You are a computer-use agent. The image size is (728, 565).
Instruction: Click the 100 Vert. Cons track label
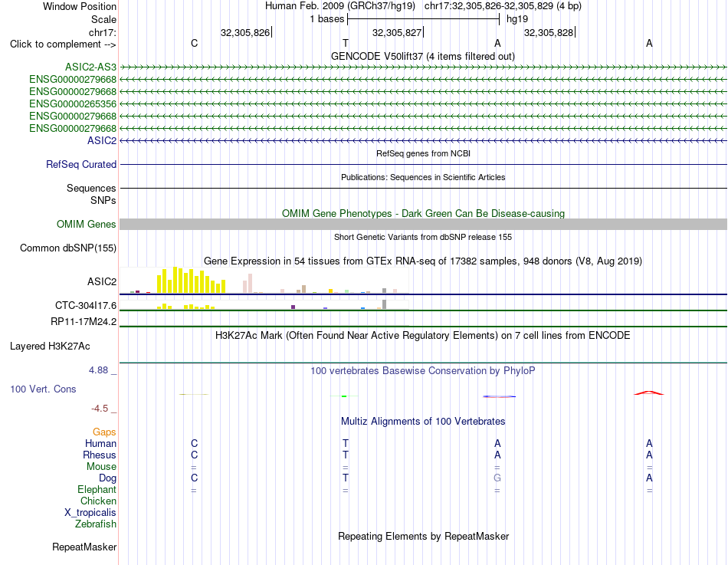pos(43,389)
